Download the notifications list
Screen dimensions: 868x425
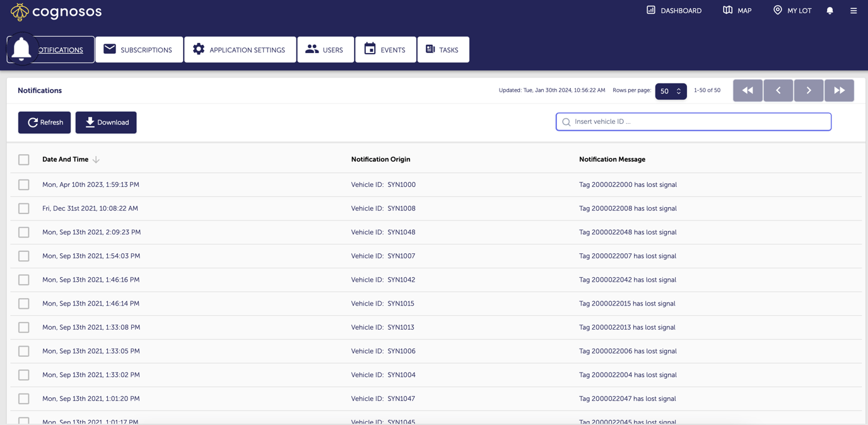click(105, 122)
